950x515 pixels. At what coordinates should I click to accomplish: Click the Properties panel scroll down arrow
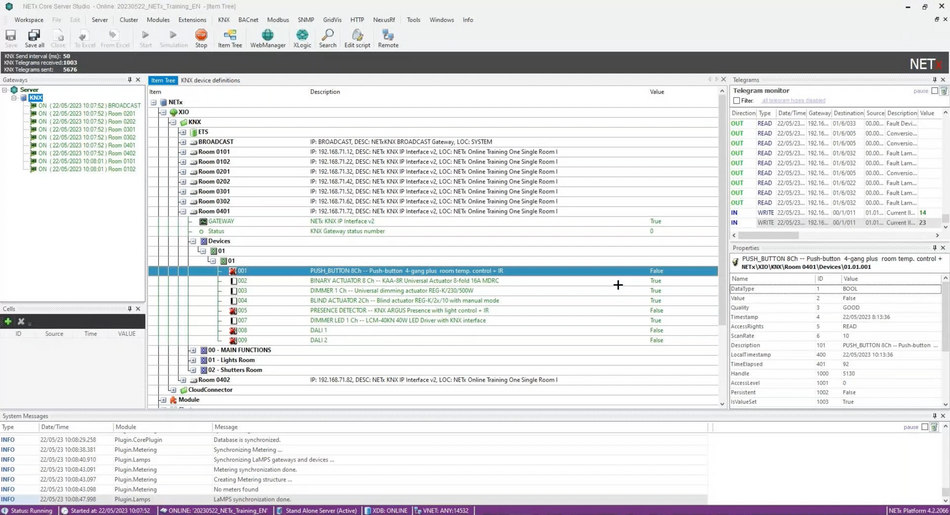click(945, 404)
